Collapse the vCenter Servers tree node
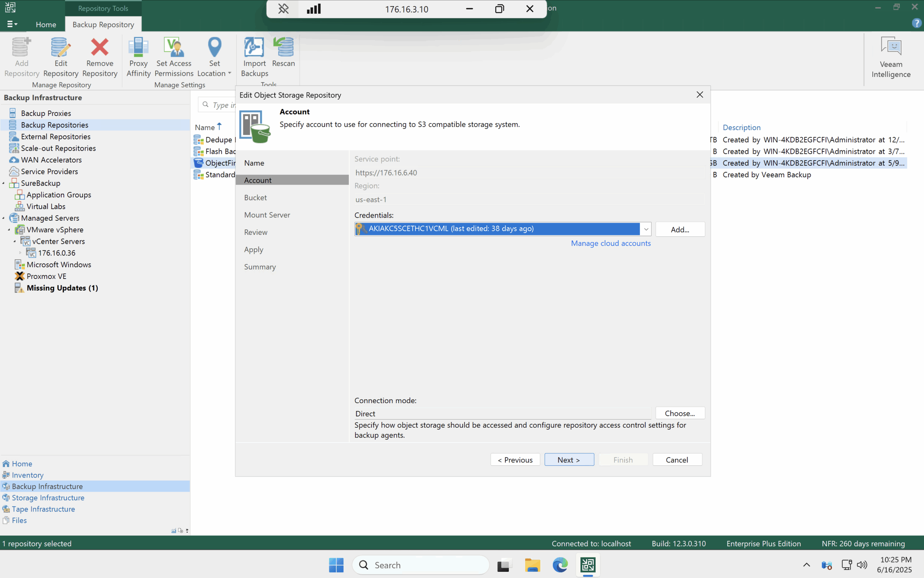 tap(15, 242)
